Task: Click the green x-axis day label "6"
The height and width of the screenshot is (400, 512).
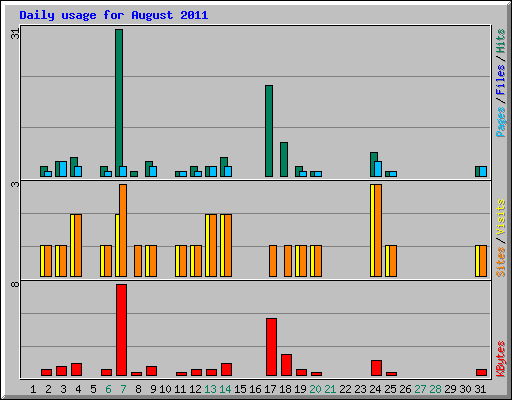Action: coord(108,389)
